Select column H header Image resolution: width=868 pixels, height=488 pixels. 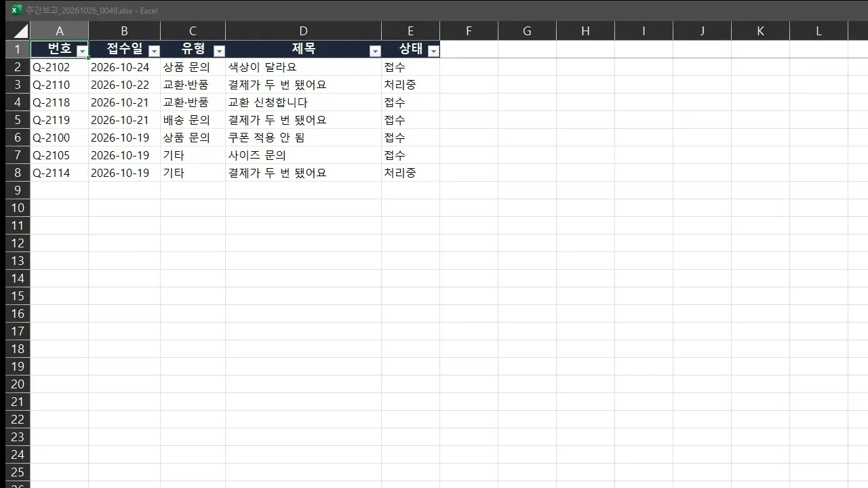(x=585, y=30)
